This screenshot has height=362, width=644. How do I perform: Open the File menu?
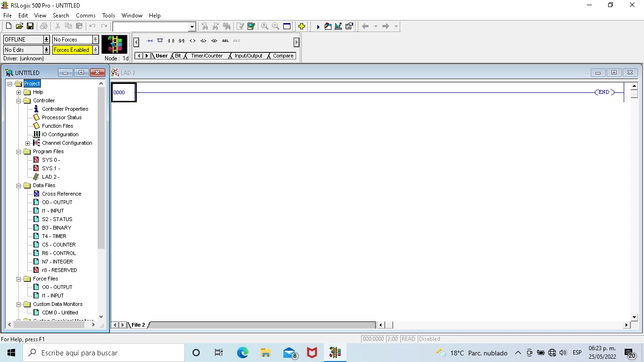click(x=8, y=16)
